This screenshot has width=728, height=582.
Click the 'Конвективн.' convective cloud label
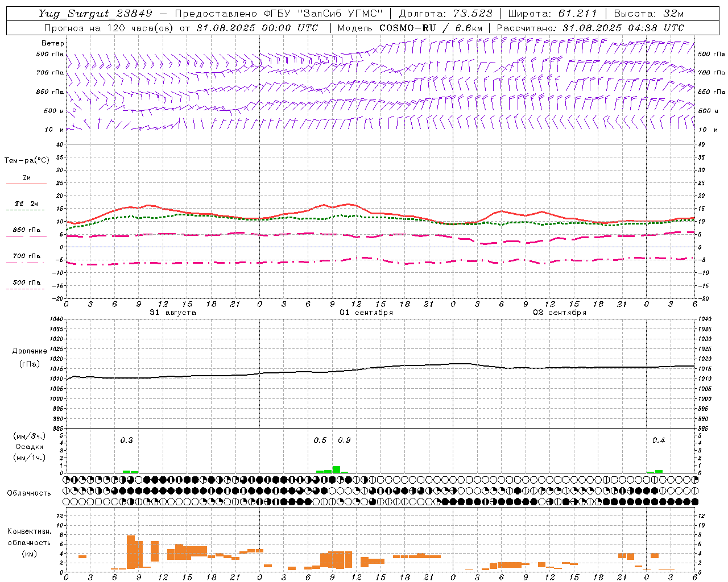tap(29, 531)
